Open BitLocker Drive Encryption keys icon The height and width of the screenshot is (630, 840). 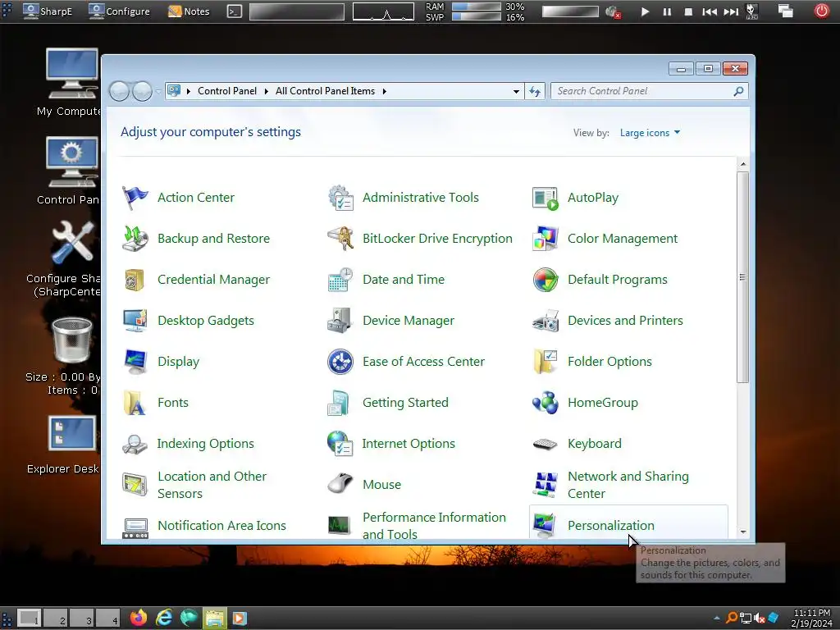click(340, 239)
